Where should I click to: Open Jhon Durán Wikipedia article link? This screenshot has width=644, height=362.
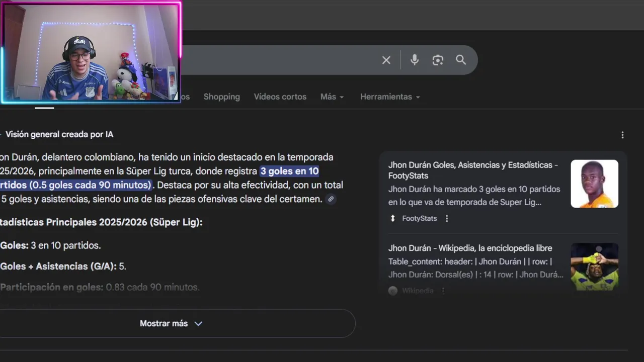point(470,248)
